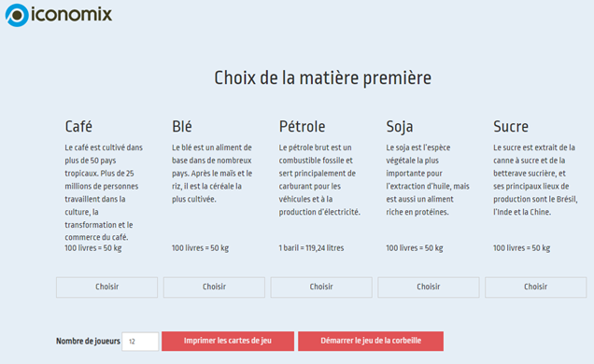Screen dimensions: 594x364
Task: Click the Café description paragraph
Action: [104, 192]
